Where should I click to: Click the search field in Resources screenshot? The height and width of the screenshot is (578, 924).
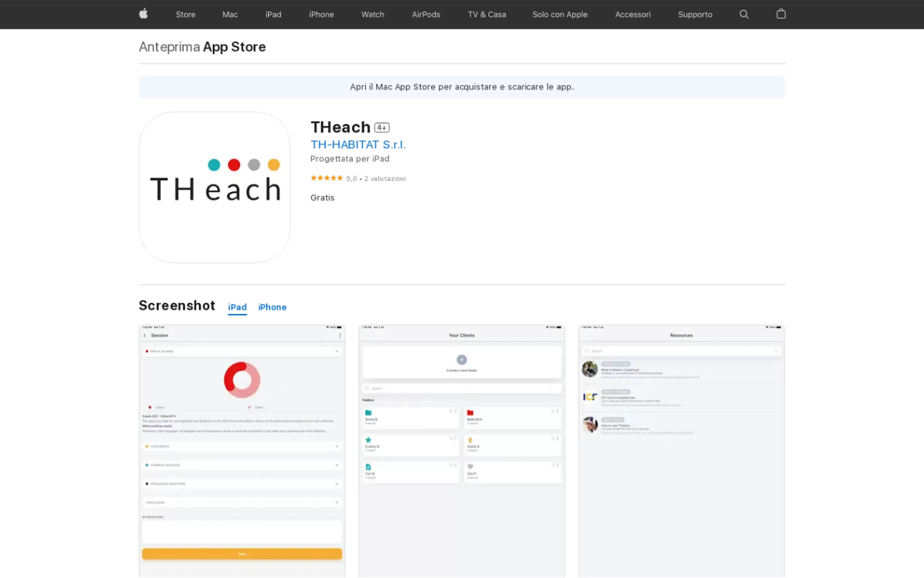point(681,351)
